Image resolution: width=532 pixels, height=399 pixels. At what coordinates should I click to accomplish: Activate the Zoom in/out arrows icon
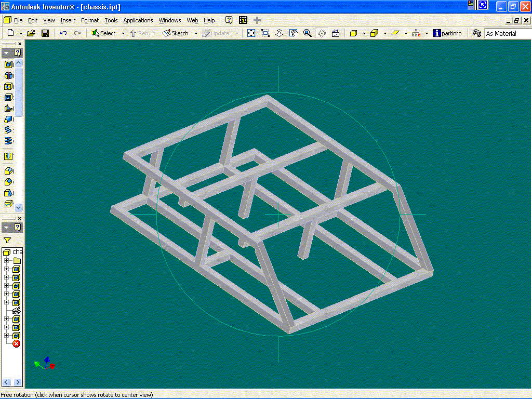pyautogui.click(x=279, y=33)
